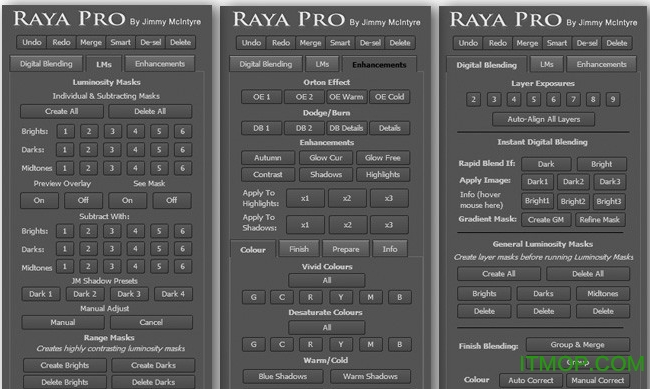Select layer exposure 5
The height and width of the screenshot is (389, 650).
[x=534, y=100]
